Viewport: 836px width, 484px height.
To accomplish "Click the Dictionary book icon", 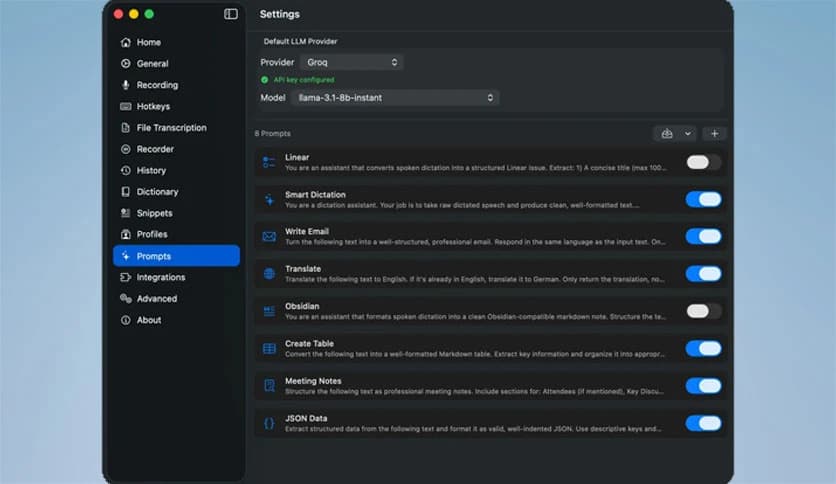I will click(x=125, y=191).
